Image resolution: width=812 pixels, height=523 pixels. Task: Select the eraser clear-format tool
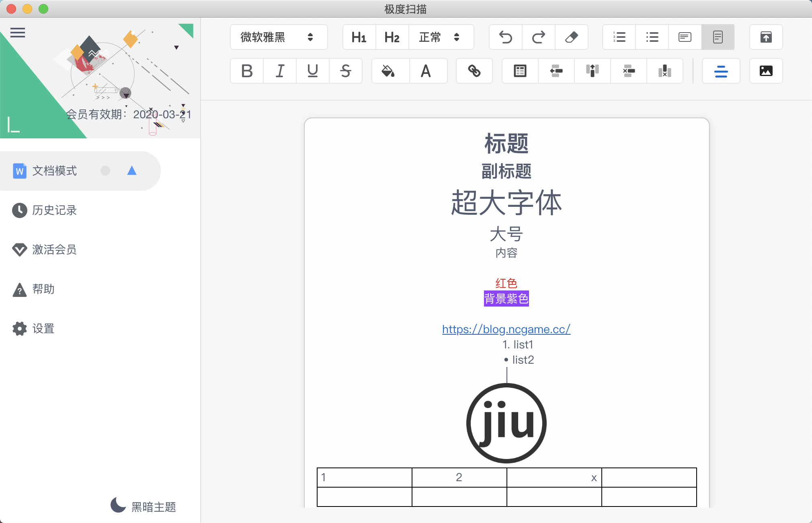[x=571, y=37]
